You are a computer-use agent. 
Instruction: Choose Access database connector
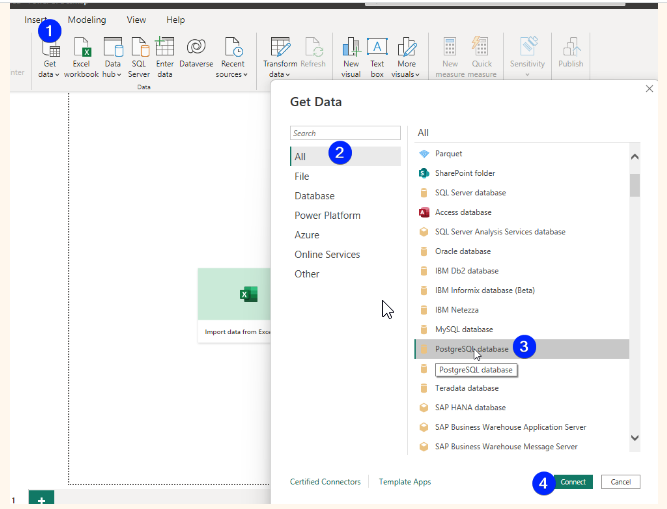click(522, 212)
